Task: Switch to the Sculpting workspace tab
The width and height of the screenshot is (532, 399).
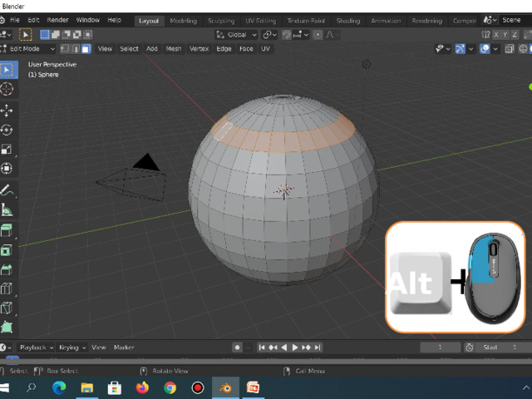Action: 221,21
